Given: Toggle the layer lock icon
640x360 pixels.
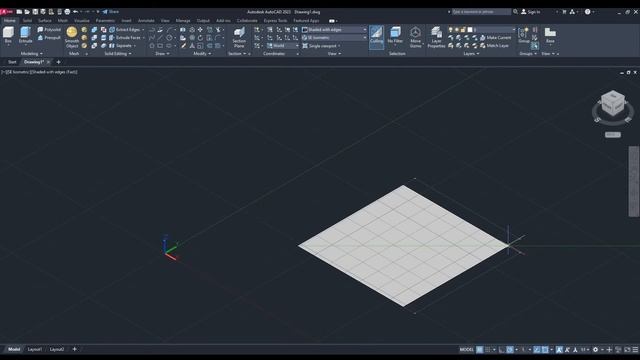Looking at the screenshot, I should 463,30.
